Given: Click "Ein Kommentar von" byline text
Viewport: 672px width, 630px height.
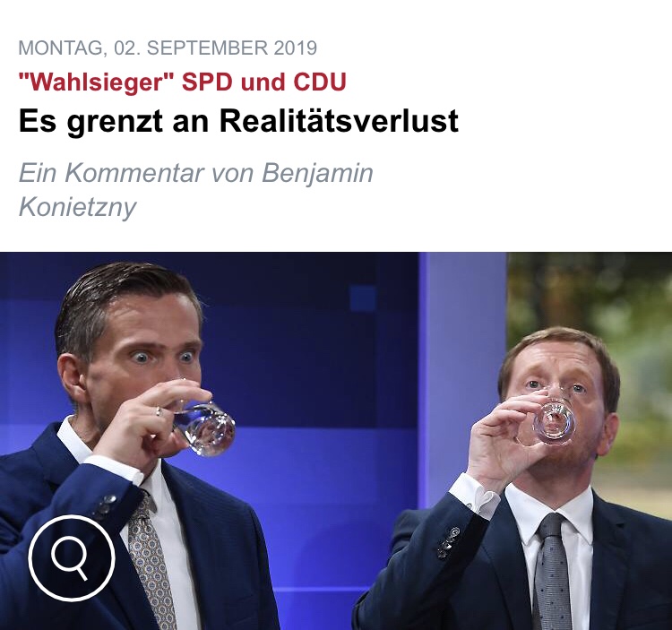Looking at the screenshot, I should tap(136, 173).
